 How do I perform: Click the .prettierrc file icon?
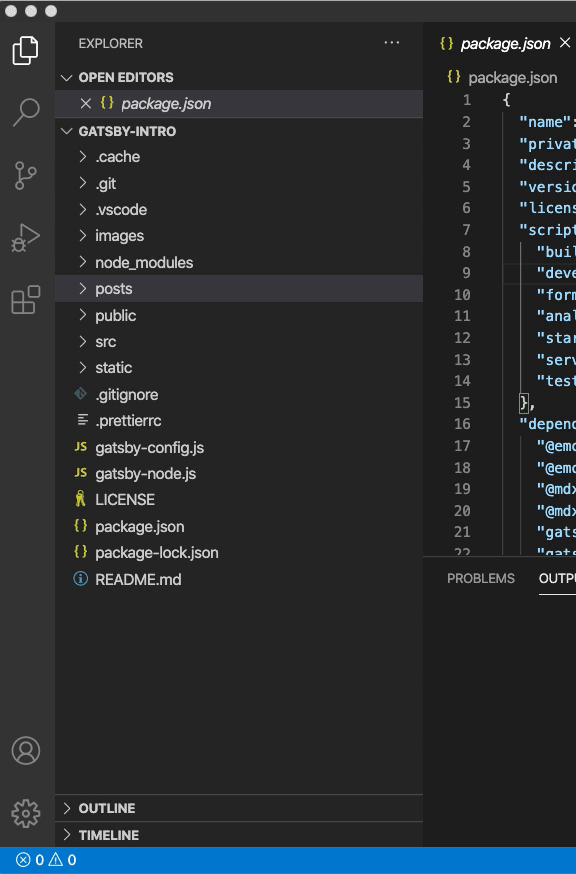pos(83,420)
